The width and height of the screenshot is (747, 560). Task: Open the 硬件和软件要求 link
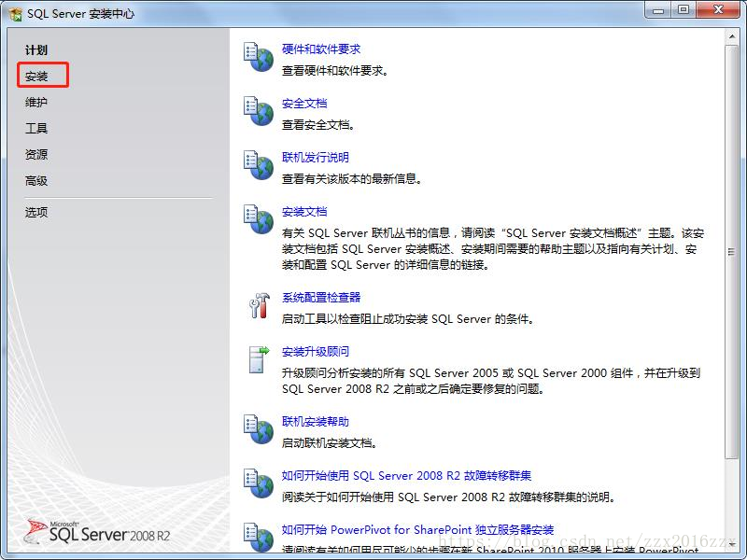coord(321,49)
